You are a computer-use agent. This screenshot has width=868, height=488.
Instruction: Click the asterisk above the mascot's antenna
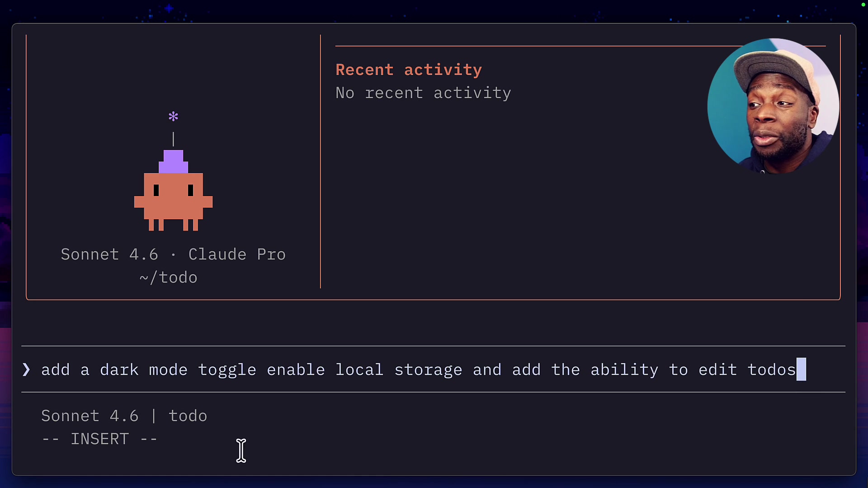coord(173,116)
